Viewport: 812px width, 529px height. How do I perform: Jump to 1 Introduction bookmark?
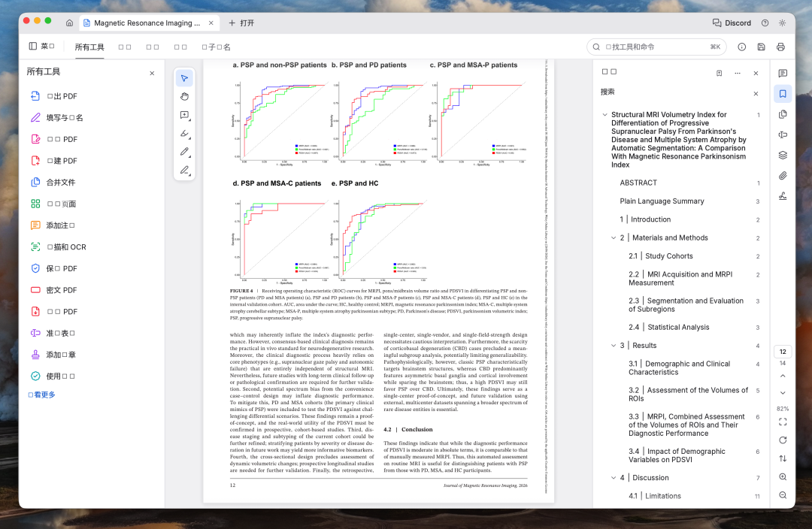[645, 219]
